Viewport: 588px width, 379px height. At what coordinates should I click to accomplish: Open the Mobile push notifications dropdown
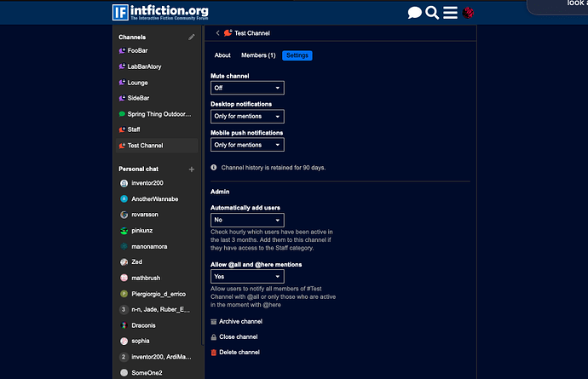pyautogui.click(x=247, y=145)
